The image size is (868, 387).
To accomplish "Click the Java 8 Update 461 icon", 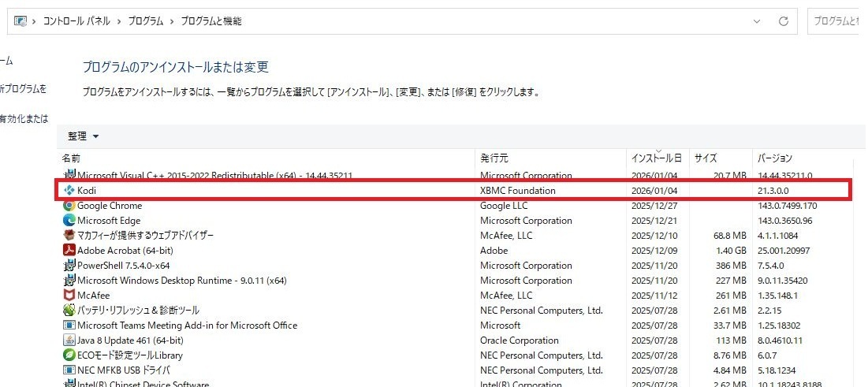I will [x=69, y=340].
